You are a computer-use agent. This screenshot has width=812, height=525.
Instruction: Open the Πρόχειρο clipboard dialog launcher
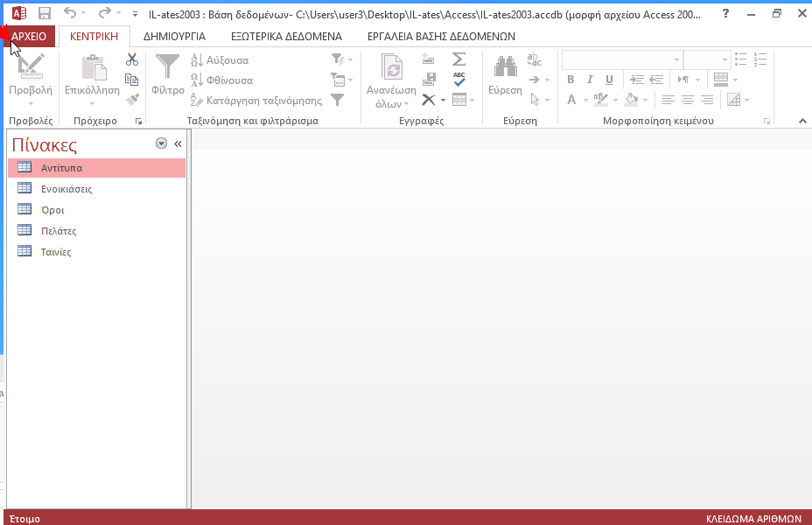[x=138, y=121]
